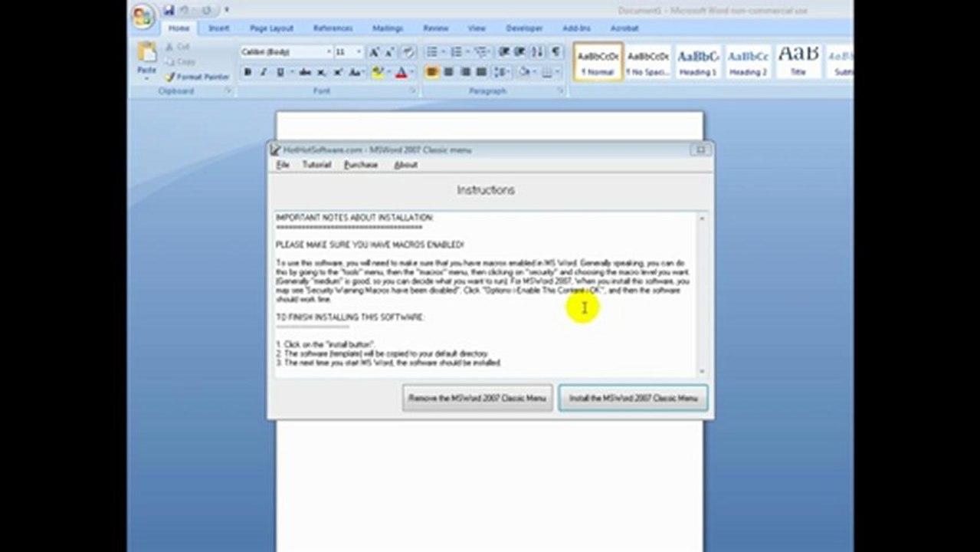Screen dimensions: 980x552
Task: Select Align Text Right
Action: tap(465, 72)
